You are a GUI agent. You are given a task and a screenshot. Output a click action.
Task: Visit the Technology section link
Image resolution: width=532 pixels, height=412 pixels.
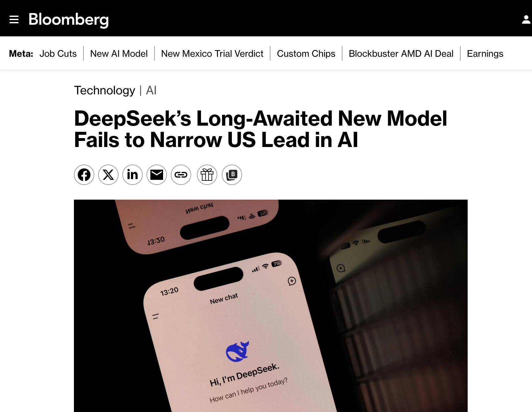[104, 91]
